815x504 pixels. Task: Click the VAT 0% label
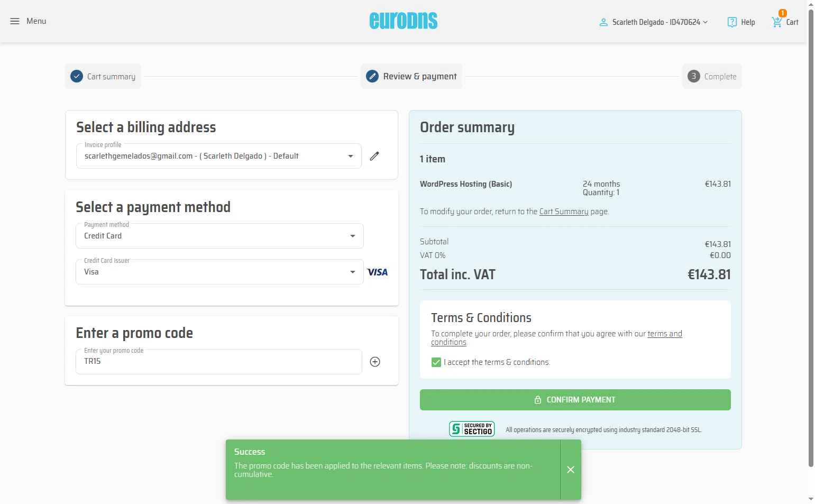point(433,255)
